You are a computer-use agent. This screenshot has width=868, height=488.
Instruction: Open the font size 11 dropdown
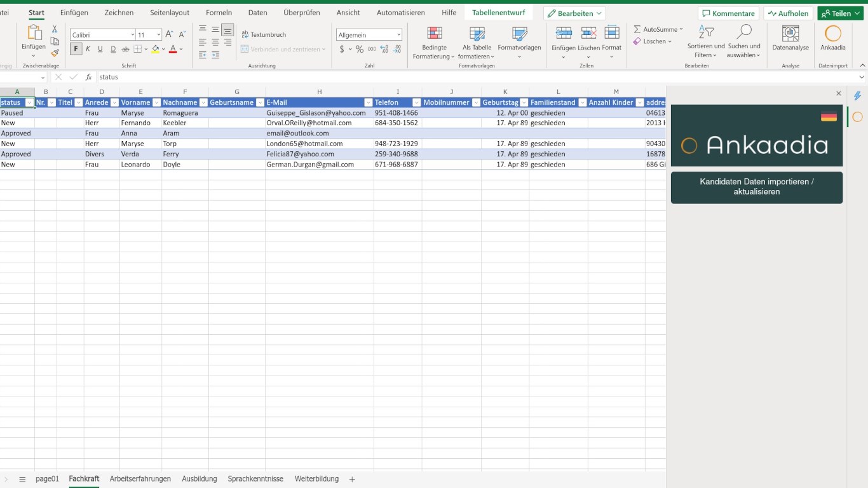tap(158, 35)
